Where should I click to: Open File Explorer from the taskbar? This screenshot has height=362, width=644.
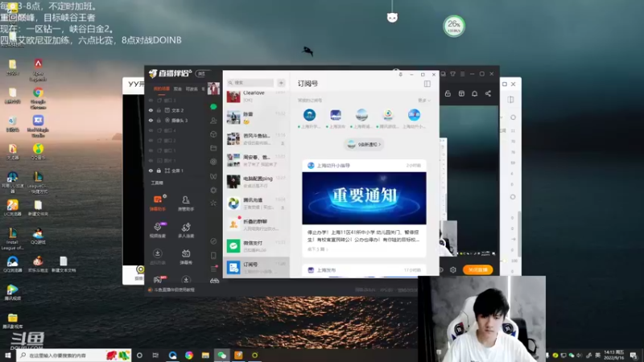click(x=205, y=355)
